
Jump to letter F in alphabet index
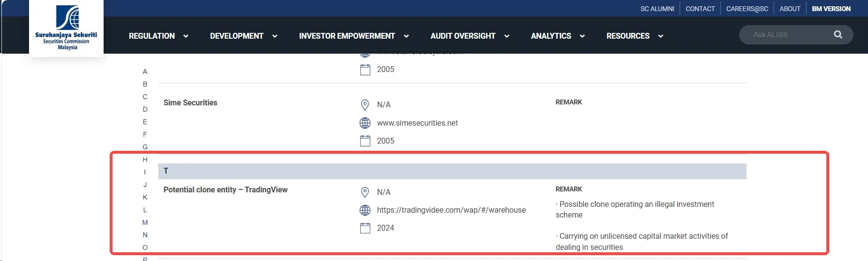click(x=145, y=134)
